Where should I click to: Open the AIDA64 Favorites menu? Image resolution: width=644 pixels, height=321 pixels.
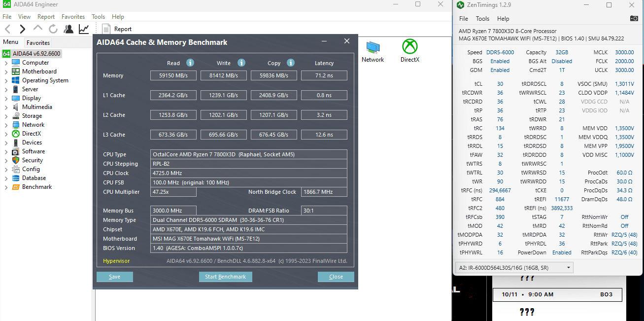pos(73,17)
